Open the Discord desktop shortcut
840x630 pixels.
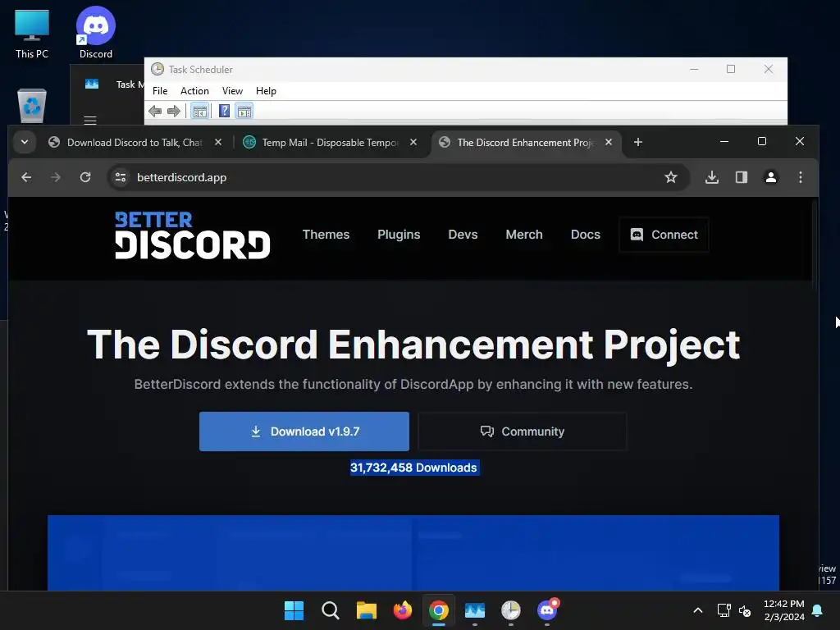[96, 32]
